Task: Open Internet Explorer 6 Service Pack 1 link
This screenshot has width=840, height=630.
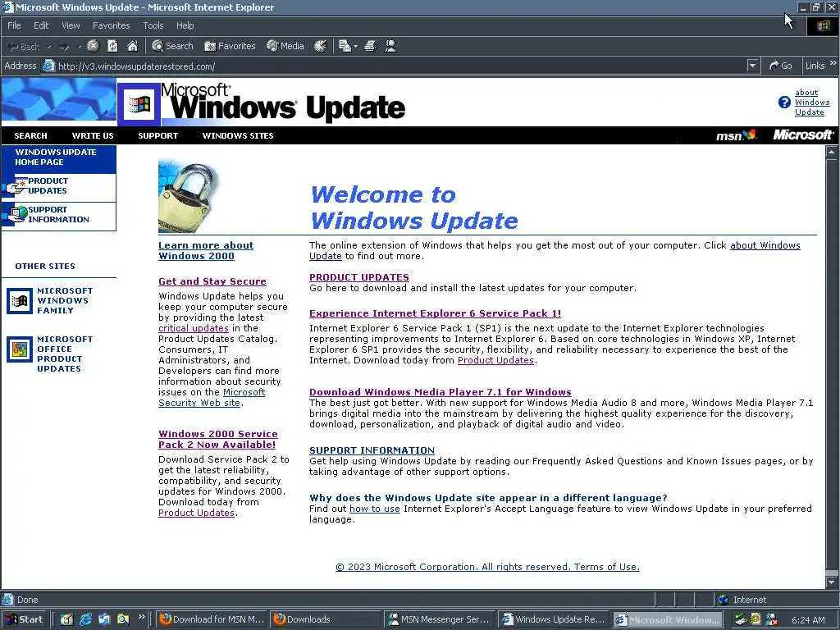Action: pos(435,313)
